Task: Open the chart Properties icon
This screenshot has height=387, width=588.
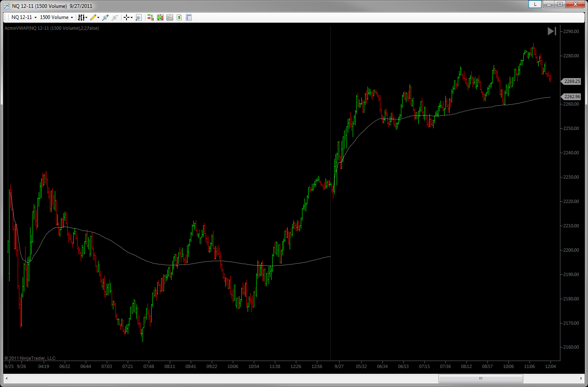Action: 189,17
